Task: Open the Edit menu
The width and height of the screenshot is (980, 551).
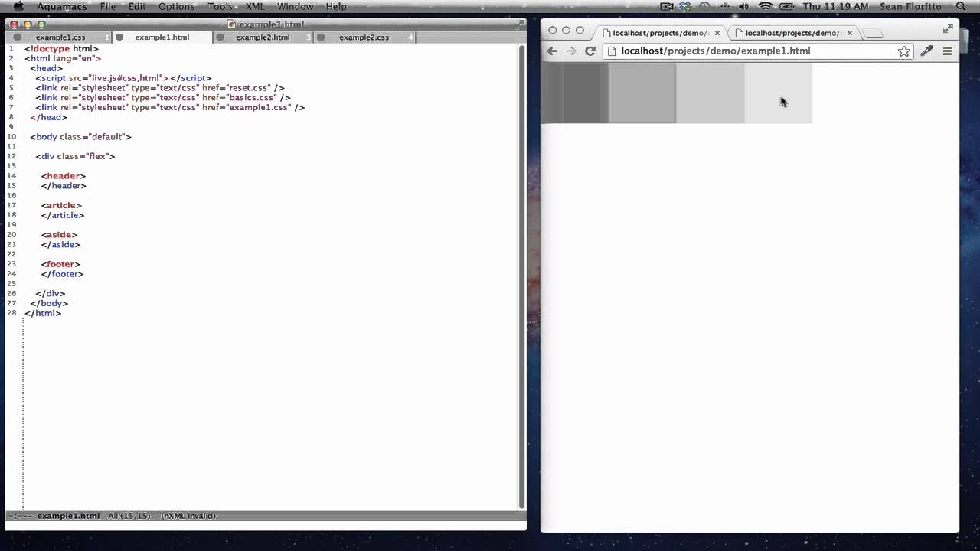Action: 137,7
